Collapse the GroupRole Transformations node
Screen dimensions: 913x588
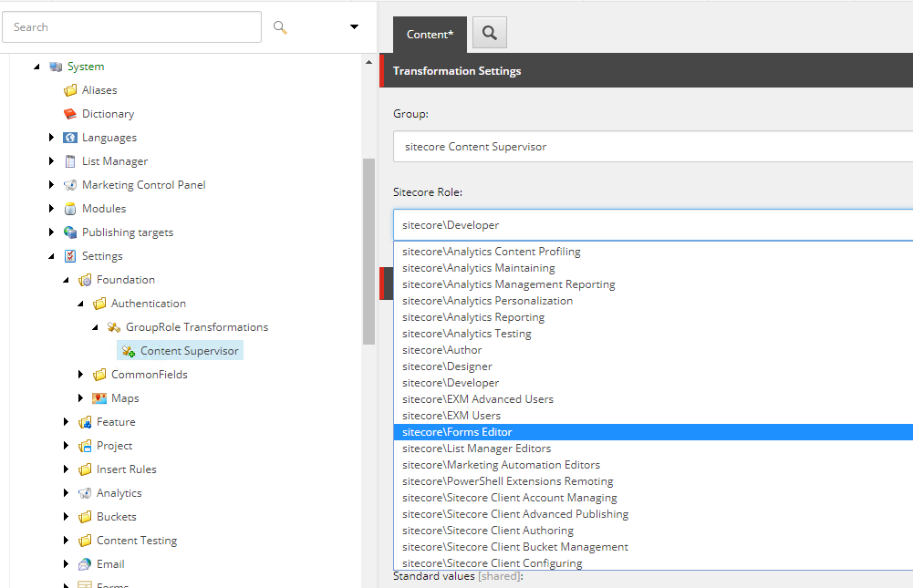coord(95,328)
